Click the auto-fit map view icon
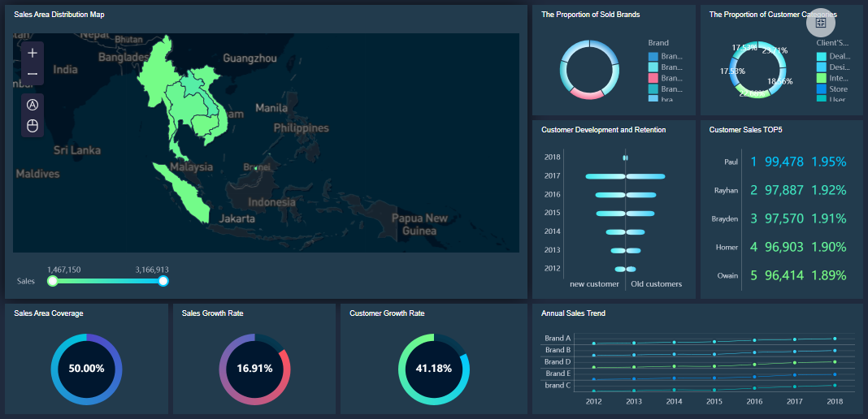Viewport: 868px width, 419px height. (x=33, y=105)
